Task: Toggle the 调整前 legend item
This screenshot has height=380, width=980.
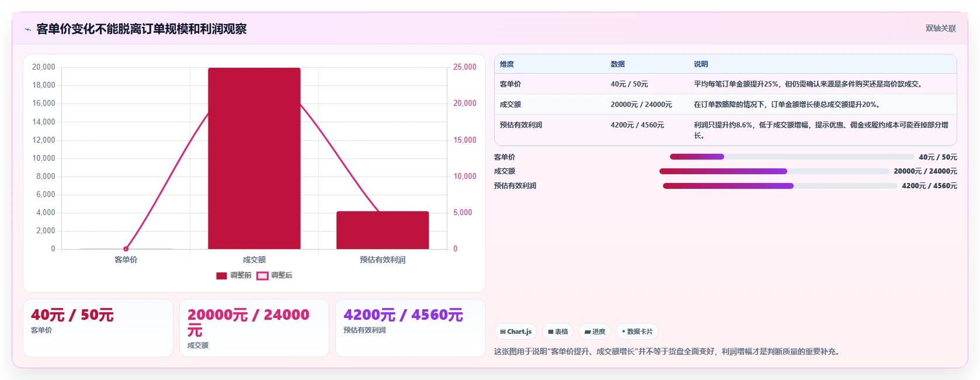Action: coord(234,275)
